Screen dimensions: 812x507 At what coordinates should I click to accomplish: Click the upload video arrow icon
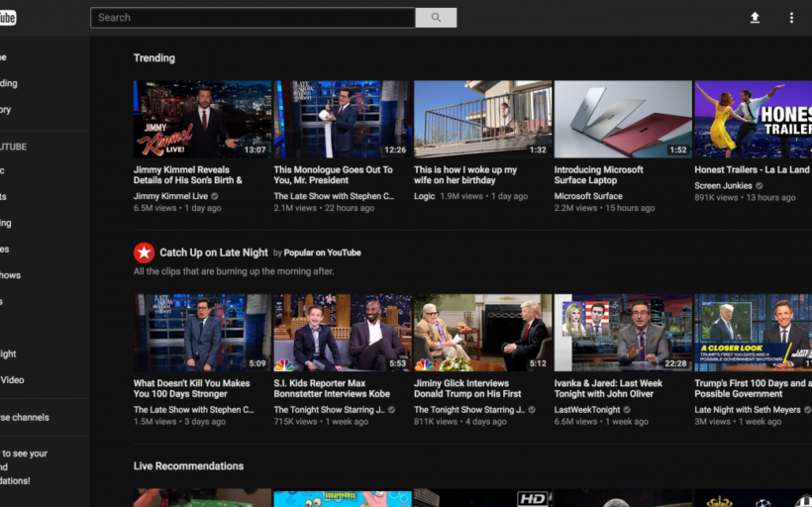point(755,18)
